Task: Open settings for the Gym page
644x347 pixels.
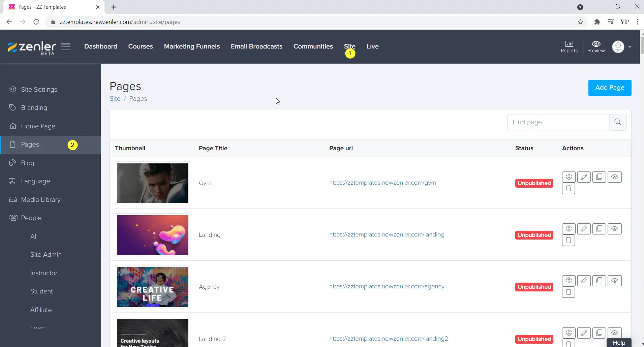Action: (569, 177)
